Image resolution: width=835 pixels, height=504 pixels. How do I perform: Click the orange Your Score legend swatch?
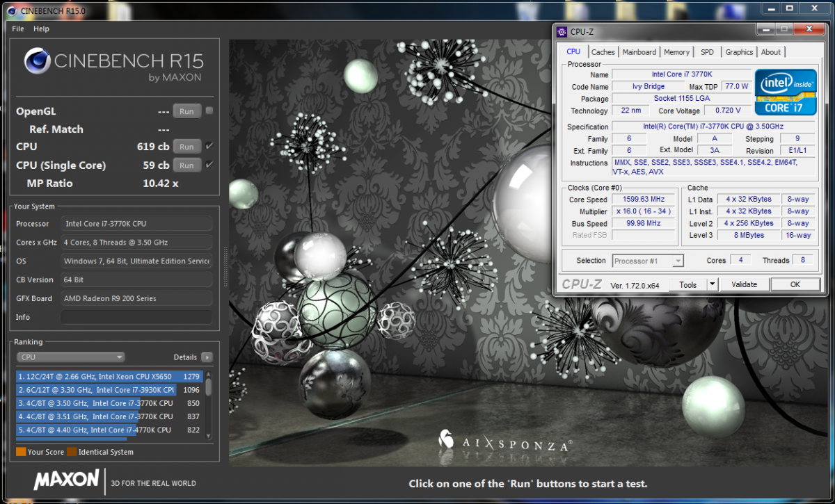21,452
